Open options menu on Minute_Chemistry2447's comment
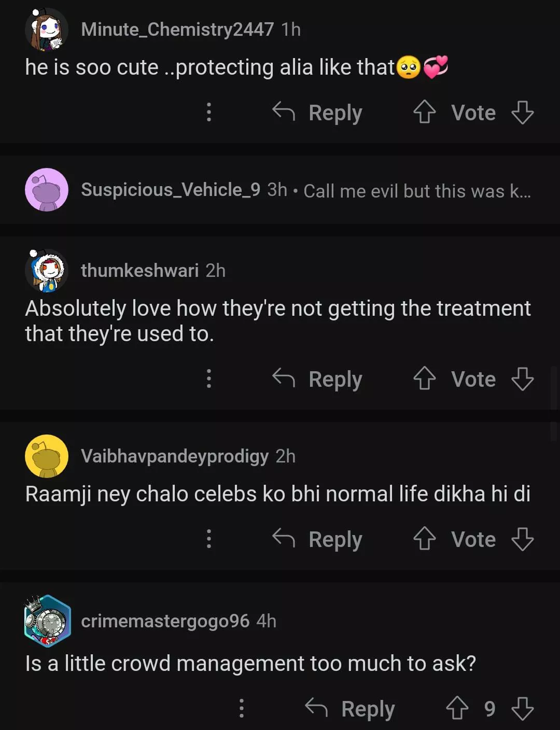This screenshot has height=730, width=560. [x=209, y=112]
